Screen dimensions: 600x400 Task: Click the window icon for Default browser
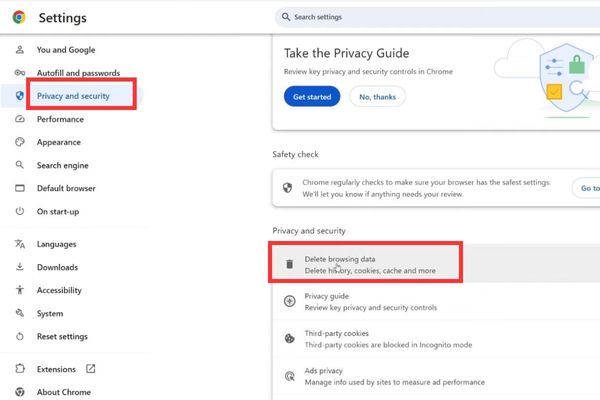click(x=20, y=188)
